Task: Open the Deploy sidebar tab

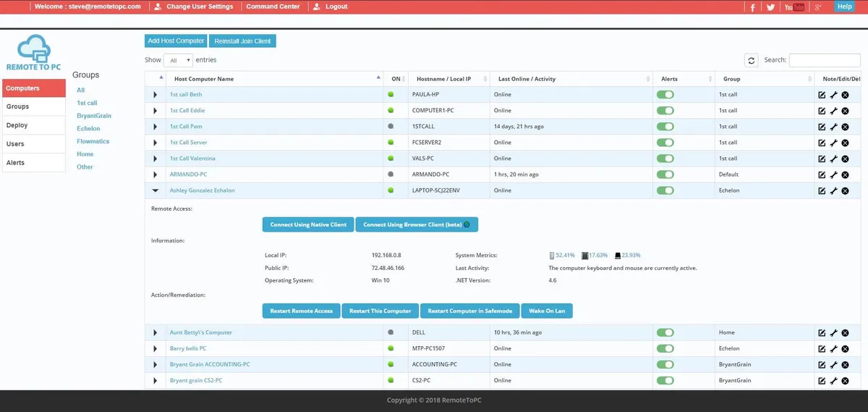Action: coord(33,125)
